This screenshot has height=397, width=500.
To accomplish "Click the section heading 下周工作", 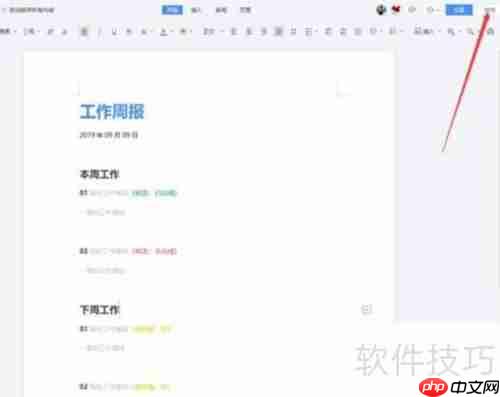I will 100,310.
